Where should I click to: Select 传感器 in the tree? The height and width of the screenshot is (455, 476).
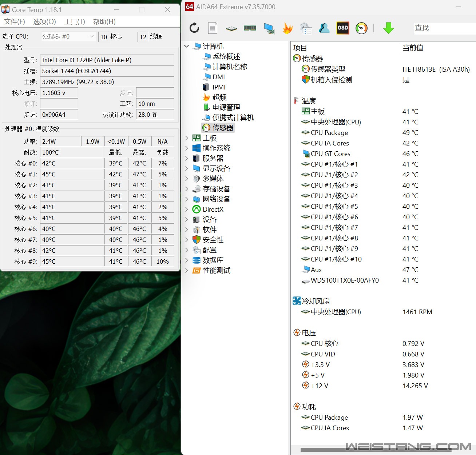pos(223,128)
